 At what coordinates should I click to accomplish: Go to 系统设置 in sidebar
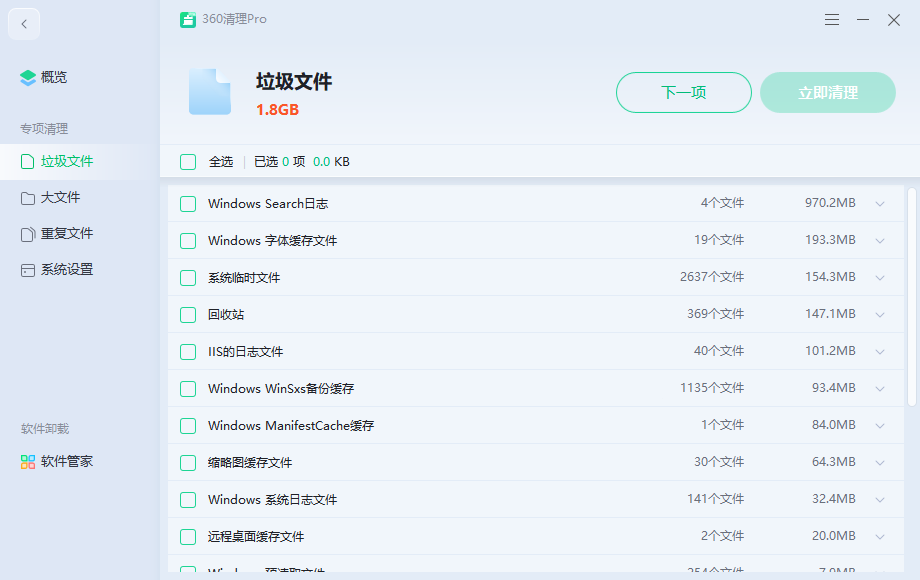coord(66,270)
